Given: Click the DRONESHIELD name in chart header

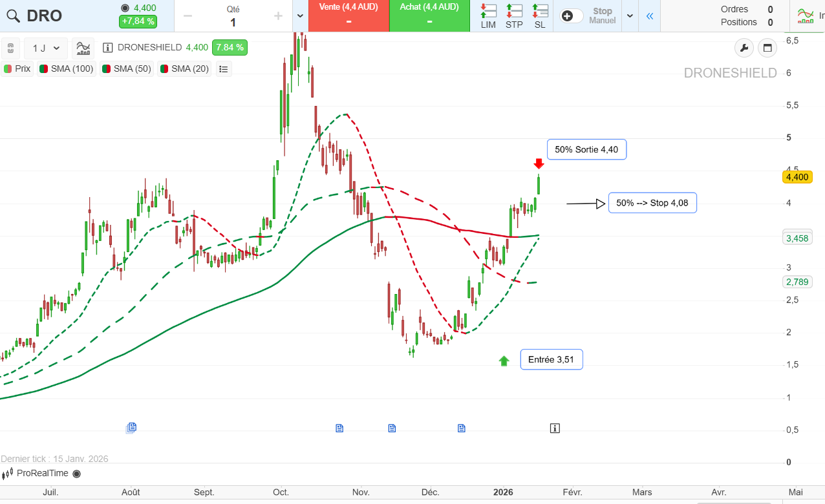Looking at the screenshot, I should pyautogui.click(x=150, y=48).
